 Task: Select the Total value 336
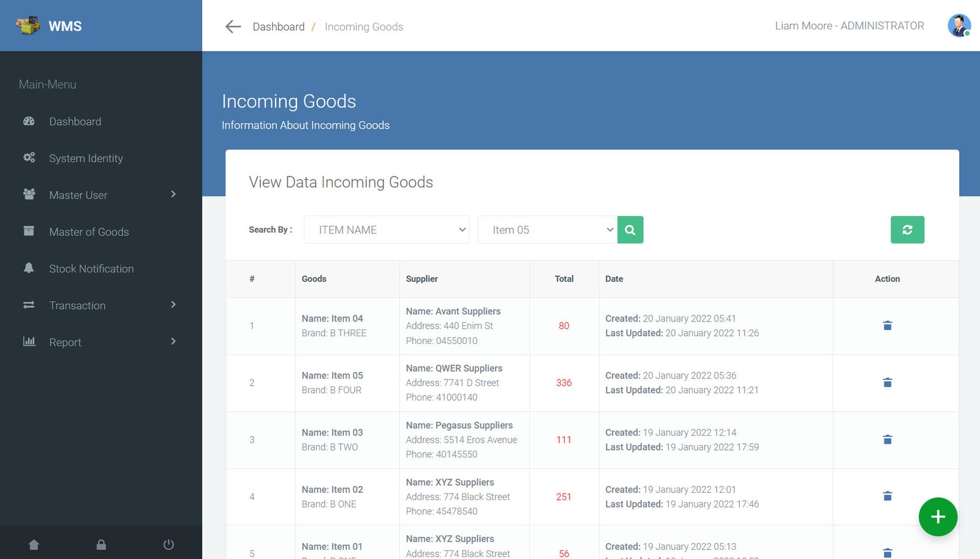[563, 383]
